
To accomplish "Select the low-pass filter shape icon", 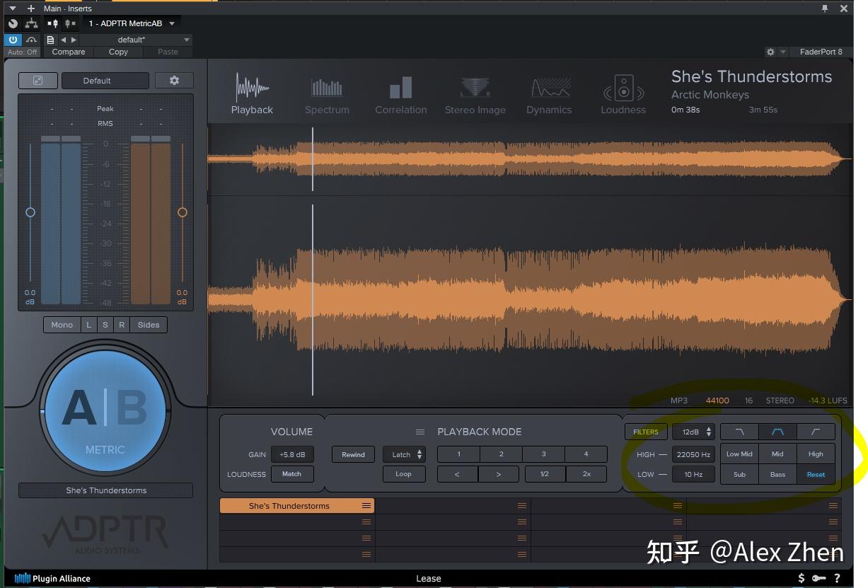I will tap(740, 432).
